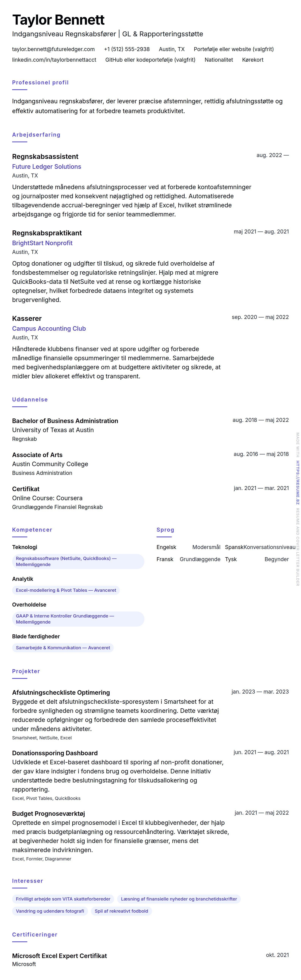Viewport: 301px width, 980px height.
Task: Select the Regnskabssoftware (NetSuite, QuickBooks) skill tag
Action: point(78,562)
